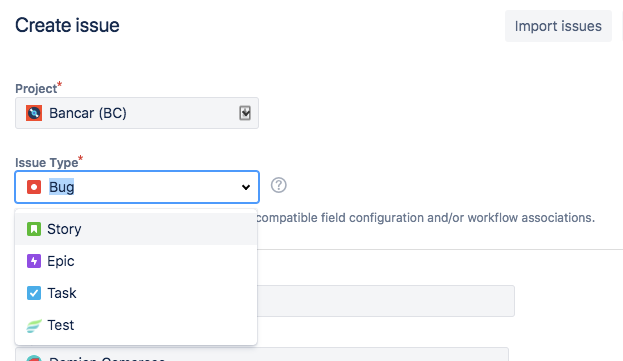Click the purple Epic lightning icon
The height and width of the screenshot is (361, 623).
pos(34,261)
